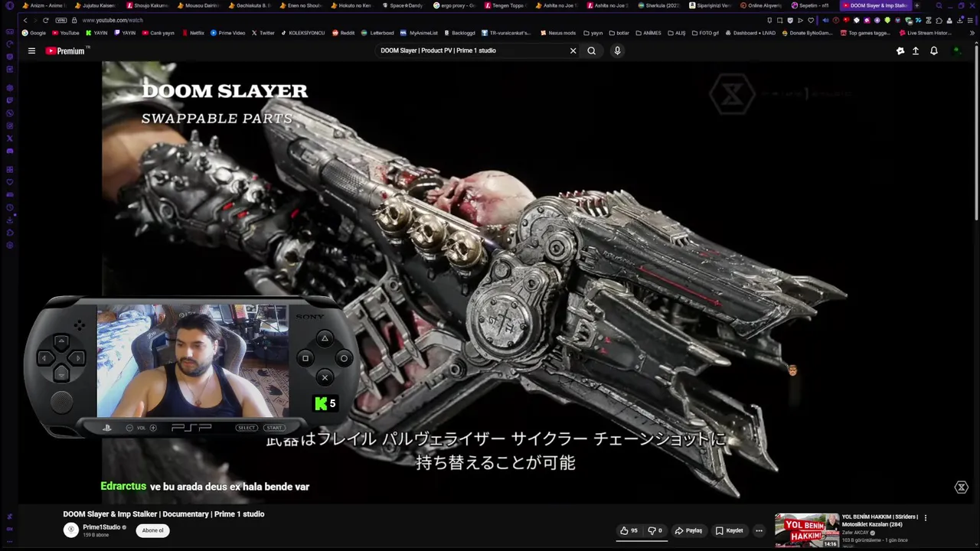Open the browser extensions puzzle icon

[x=939, y=20]
